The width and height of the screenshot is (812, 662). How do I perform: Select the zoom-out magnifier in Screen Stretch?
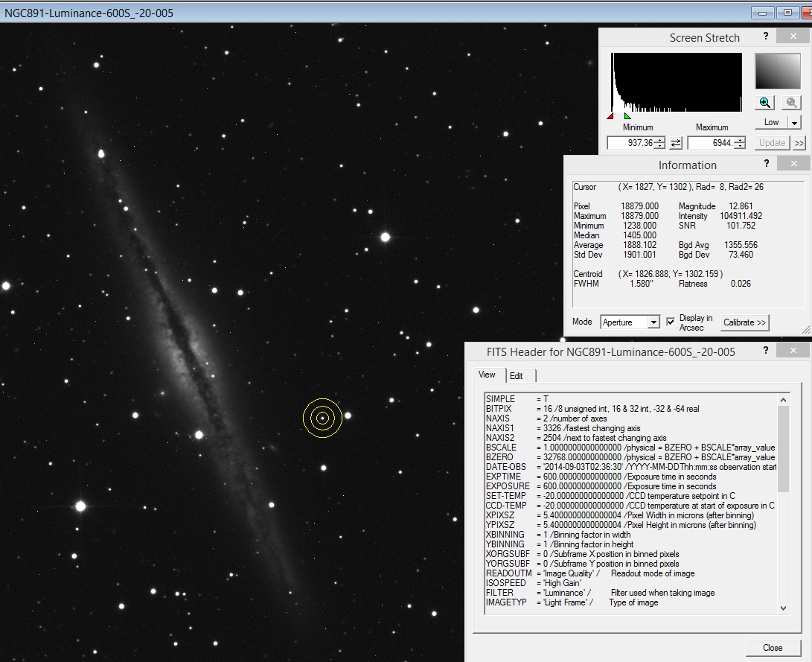(x=790, y=102)
